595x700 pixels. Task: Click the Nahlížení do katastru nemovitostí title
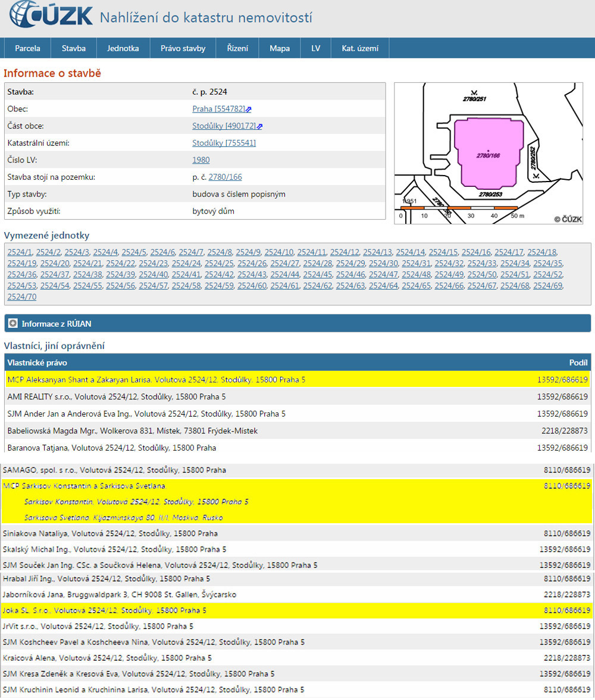point(206,17)
